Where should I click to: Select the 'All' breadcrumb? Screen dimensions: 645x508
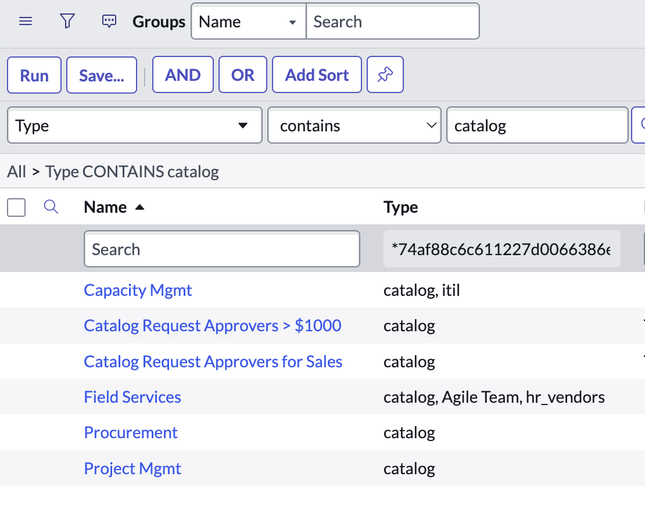click(16, 172)
